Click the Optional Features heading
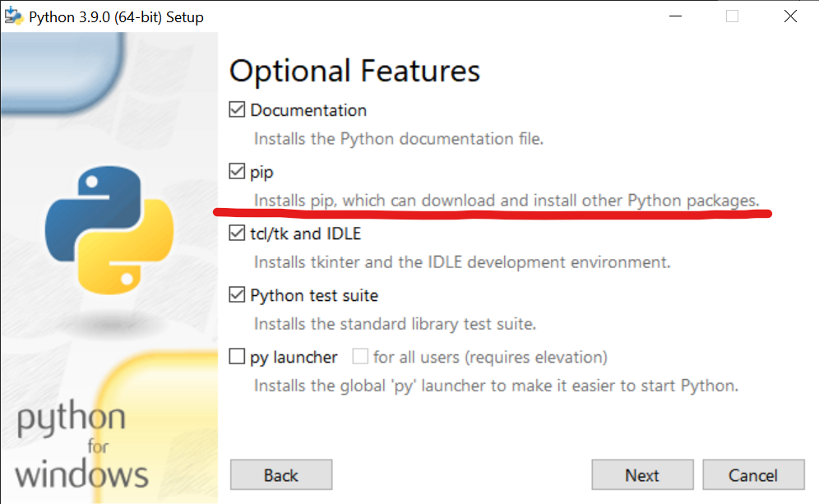 click(354, 71)
